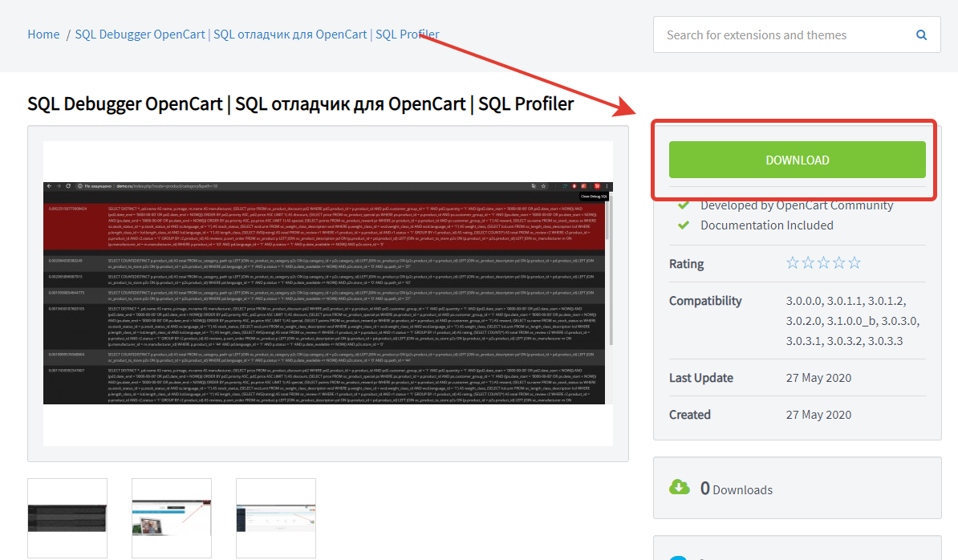This screenshot has width=958, height=560.
Task: Click checkmark beside Documentation Included
Action: click(684, 225)
